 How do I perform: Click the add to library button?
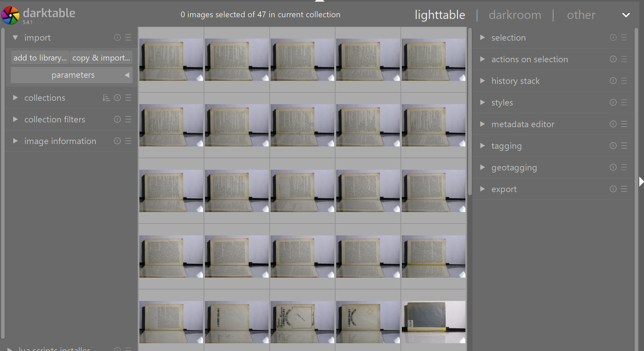[x=40, y=58]
